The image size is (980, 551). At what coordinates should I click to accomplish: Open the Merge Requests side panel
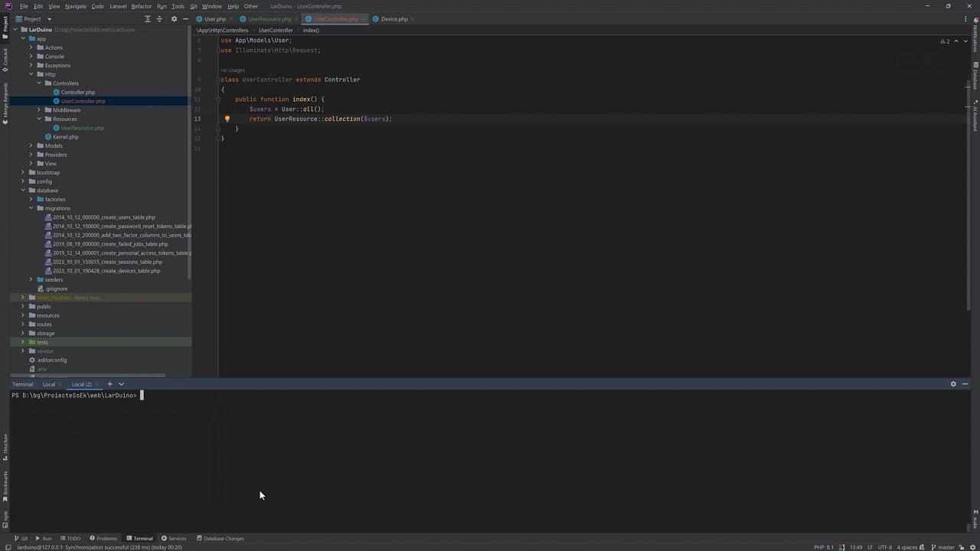pyautogui.click(x=5, y=103)
